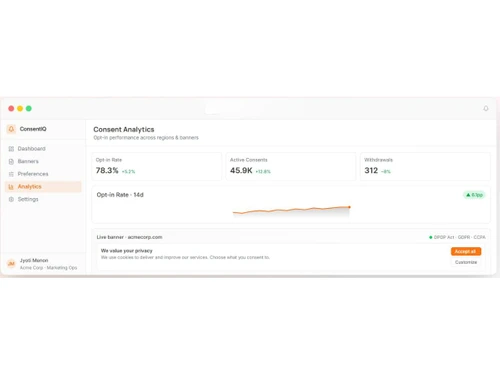
Task: Click the 'Live banner · acmecorp.com' label
Action: click(129, 237)
